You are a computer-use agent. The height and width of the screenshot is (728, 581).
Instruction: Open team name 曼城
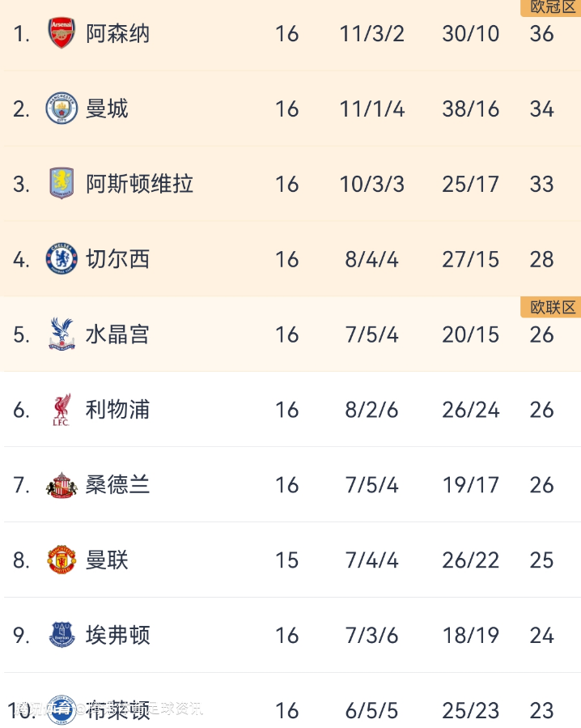107,109
